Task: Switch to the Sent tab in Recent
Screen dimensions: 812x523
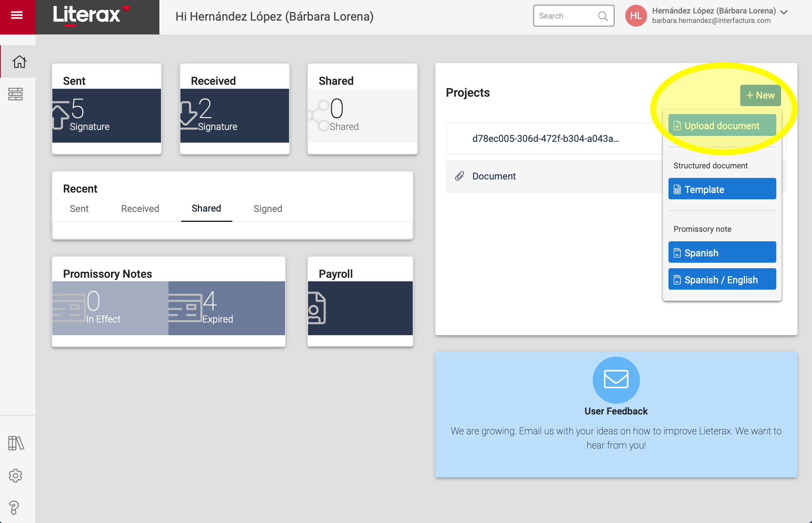Action: [79, 209]
